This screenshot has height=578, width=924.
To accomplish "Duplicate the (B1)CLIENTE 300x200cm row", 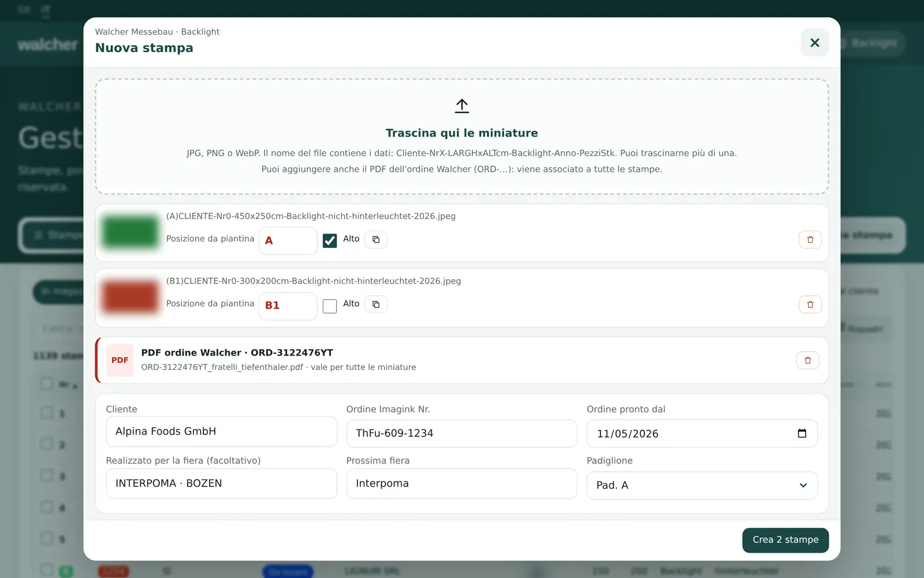I will click(376, 304).
